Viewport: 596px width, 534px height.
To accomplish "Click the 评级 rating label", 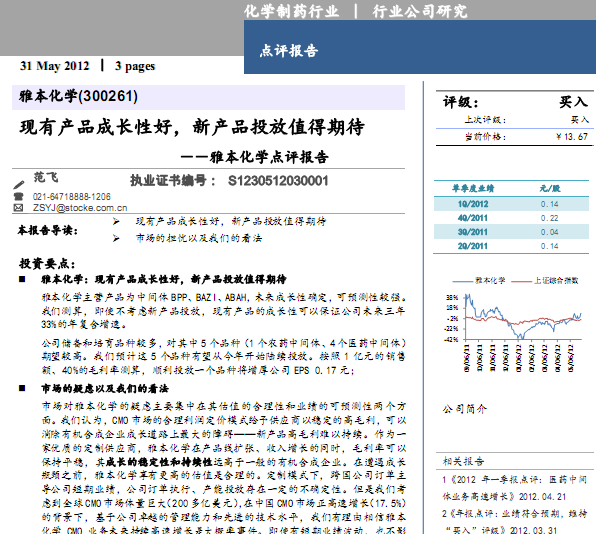I will [461, 102].
